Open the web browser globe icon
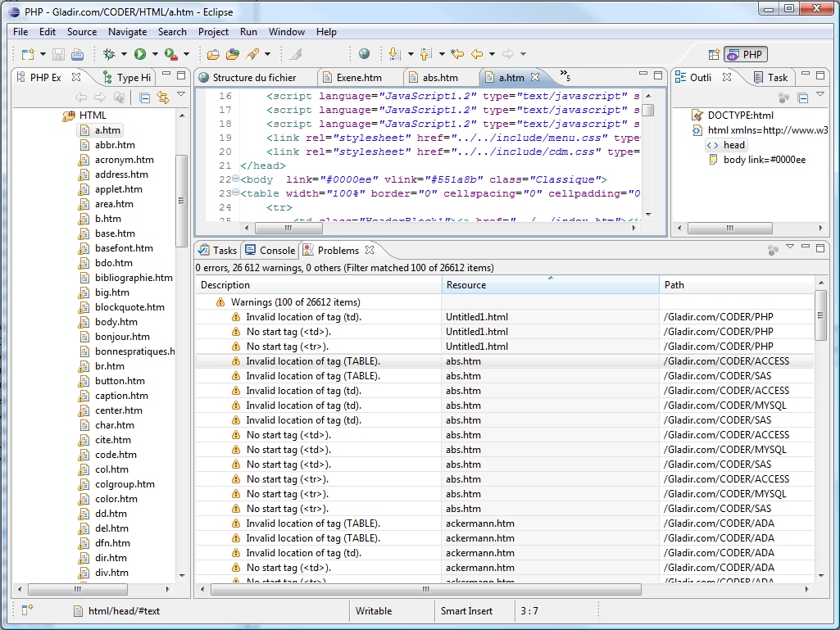 click(364, 54)
